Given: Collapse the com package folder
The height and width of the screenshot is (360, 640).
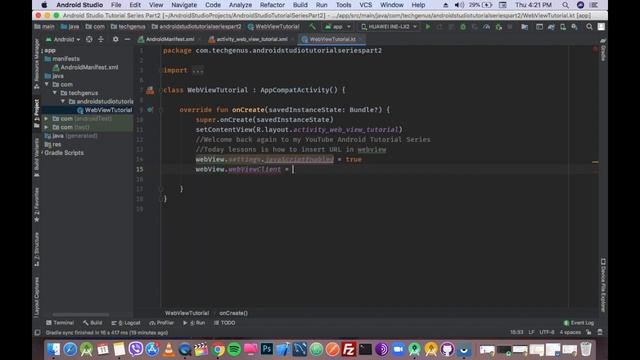Looking at the screenshot, I should pos(47,84).
